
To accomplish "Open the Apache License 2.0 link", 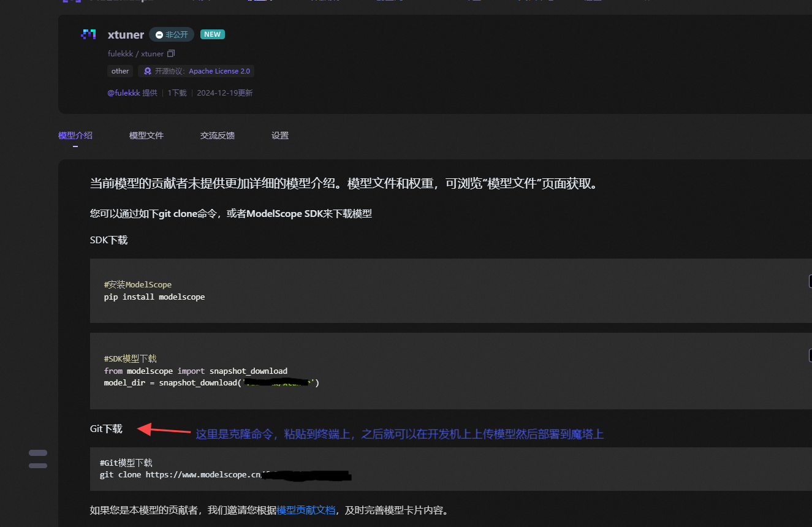I will pos(219,71).
